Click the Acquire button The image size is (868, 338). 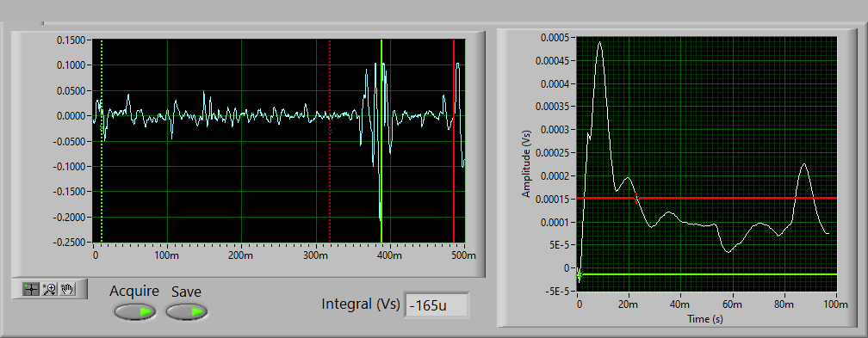pyautogui.click(x=134, y=312)
